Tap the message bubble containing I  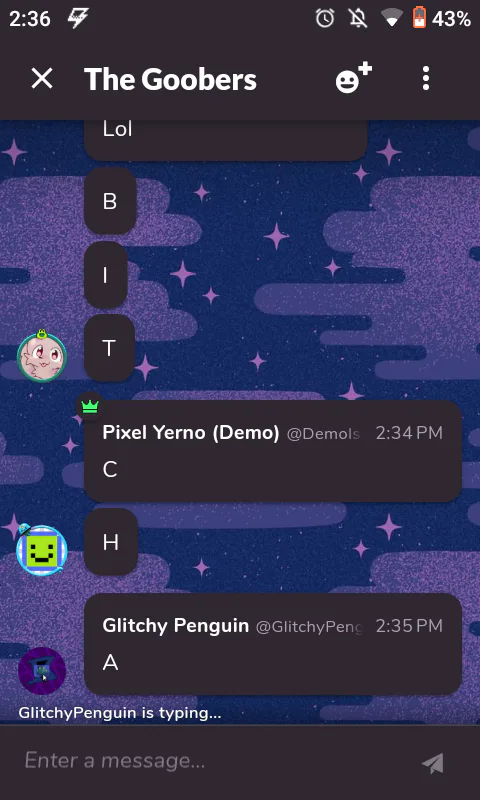point(106,276)
